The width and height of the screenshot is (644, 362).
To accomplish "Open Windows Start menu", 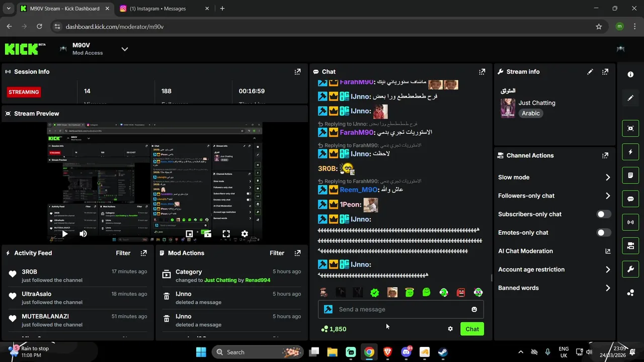I will pyautogui.click(x=201, y=352).
